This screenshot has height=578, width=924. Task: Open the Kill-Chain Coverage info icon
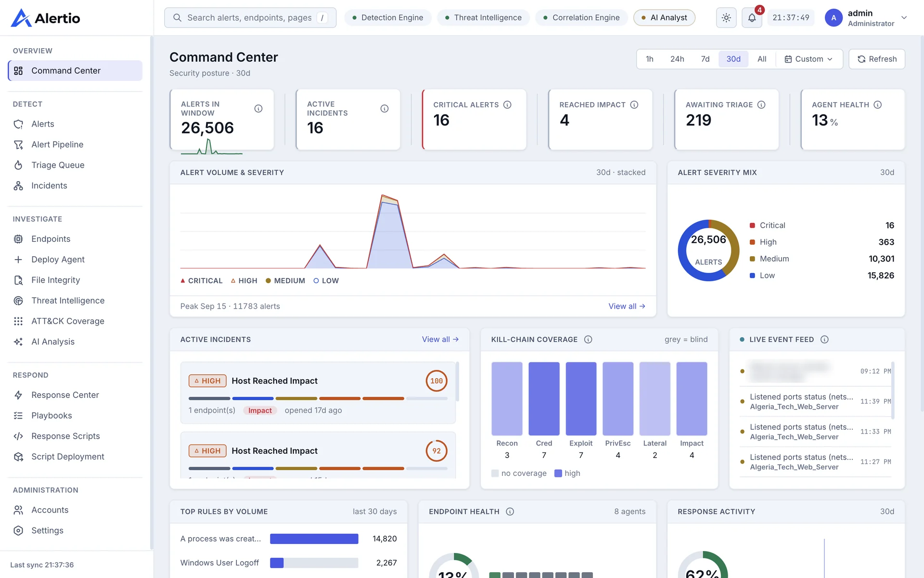coord(588,340)
